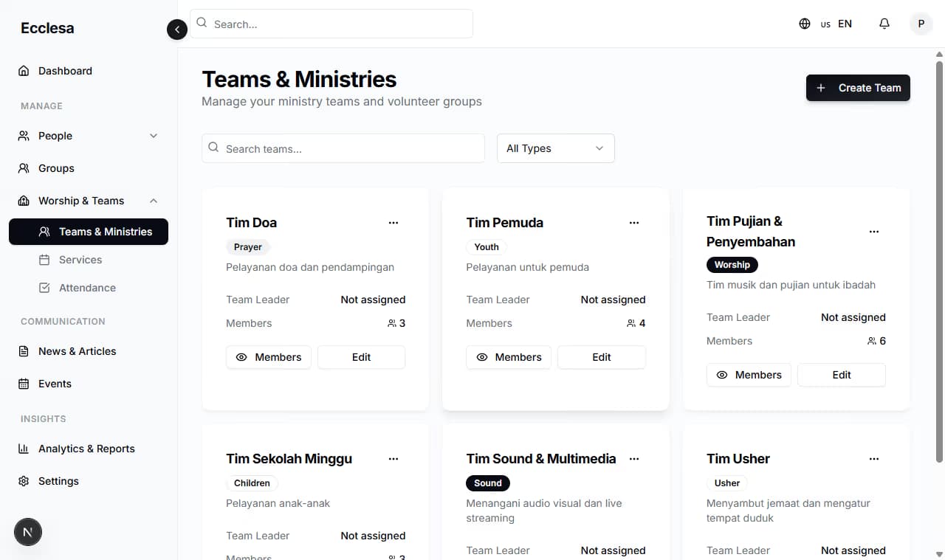Click the Worship tag badge

point(732,265)
